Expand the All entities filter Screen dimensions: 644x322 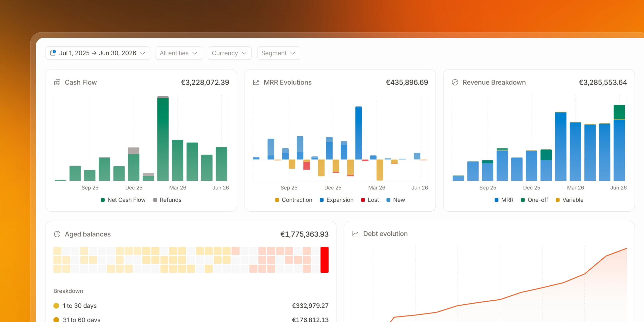(x=179, y=53)
